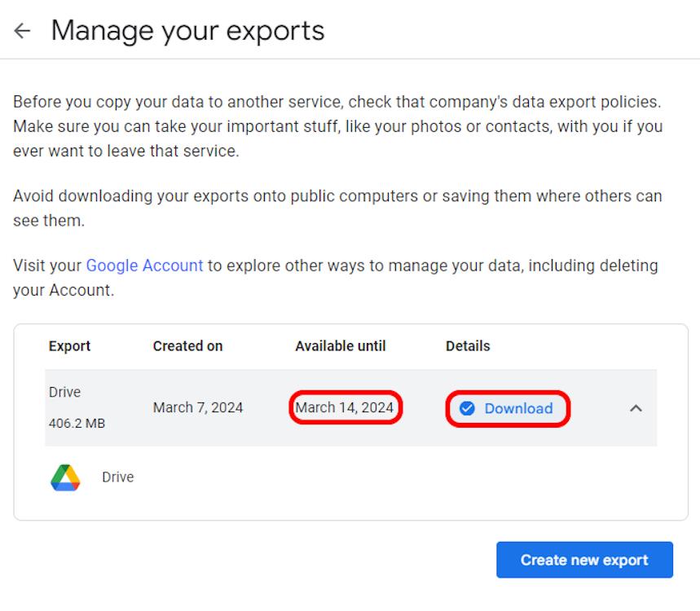Click the Create new export button
700x611 pixels.
coord(584,560)
